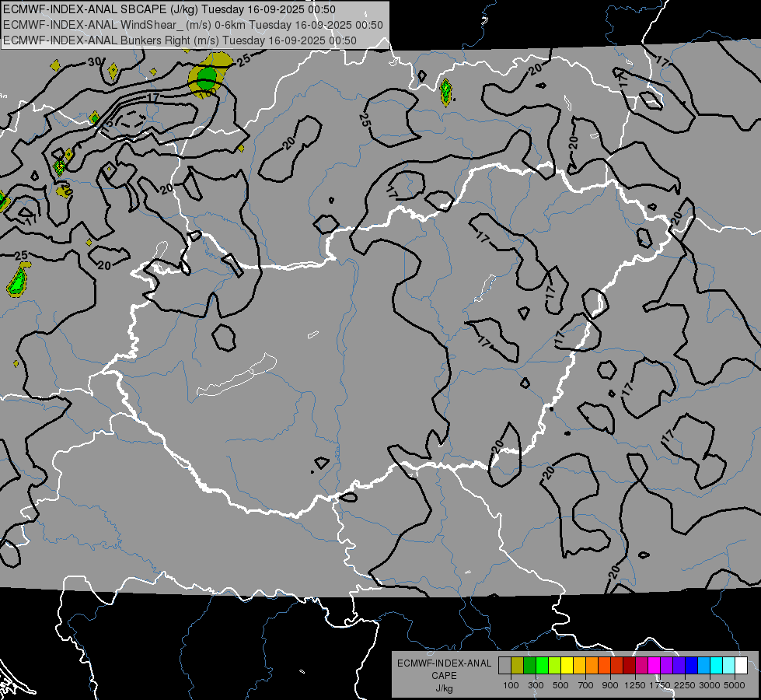The image size is (761, 700).
Task: Select the olive legend swatch
Action: (517, 666)
